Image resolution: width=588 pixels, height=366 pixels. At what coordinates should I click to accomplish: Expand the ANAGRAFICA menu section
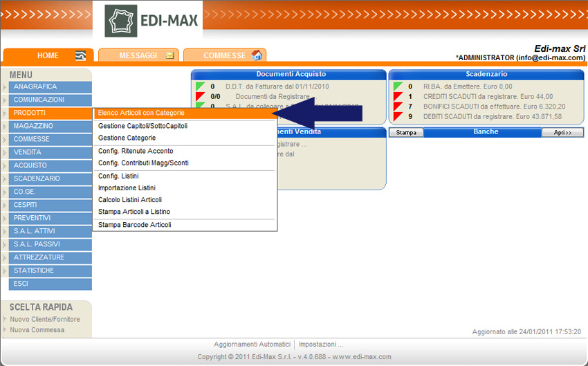coord(35,86)
